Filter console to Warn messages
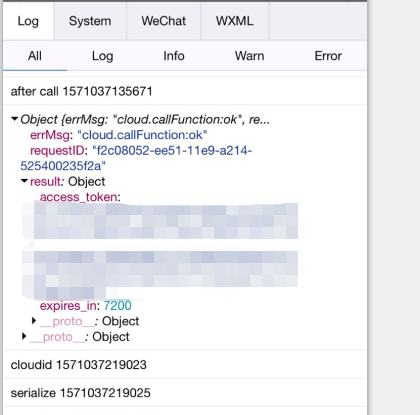420x415 pixels. click(x=249, y=56)
